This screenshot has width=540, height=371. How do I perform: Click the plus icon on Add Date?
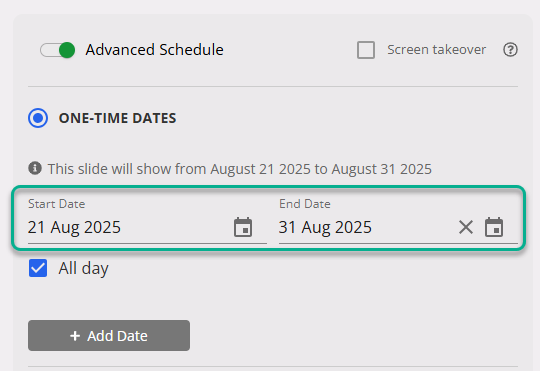(75, 336)
